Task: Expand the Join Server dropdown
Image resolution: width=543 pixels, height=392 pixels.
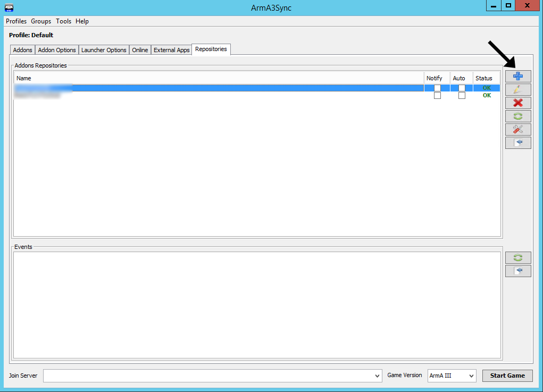Action: click(x=377, y=376)
